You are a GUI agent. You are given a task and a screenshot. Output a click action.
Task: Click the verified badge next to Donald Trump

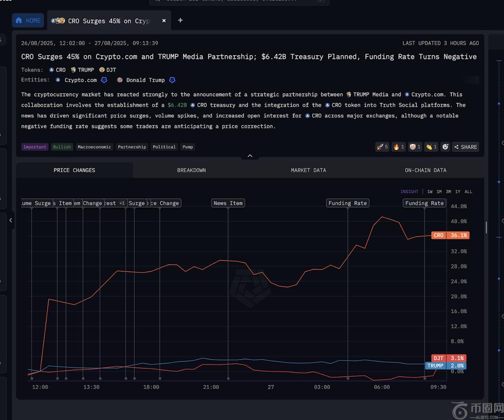pos(172,80)
